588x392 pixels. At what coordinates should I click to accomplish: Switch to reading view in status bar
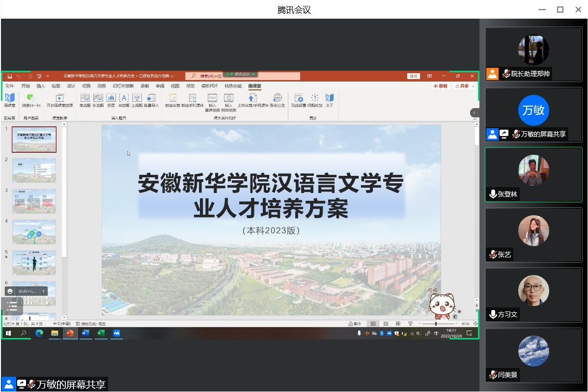(x=398, y=324)
